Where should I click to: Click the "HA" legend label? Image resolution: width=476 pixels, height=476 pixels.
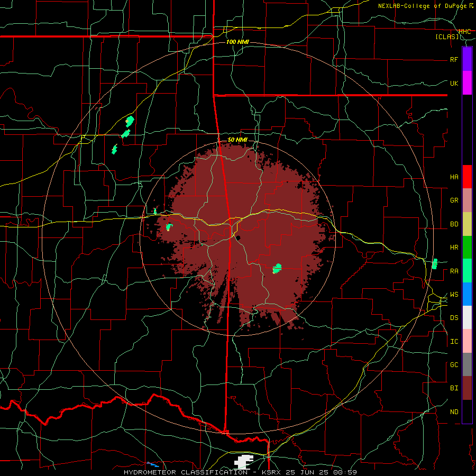[x=454, y=177]
